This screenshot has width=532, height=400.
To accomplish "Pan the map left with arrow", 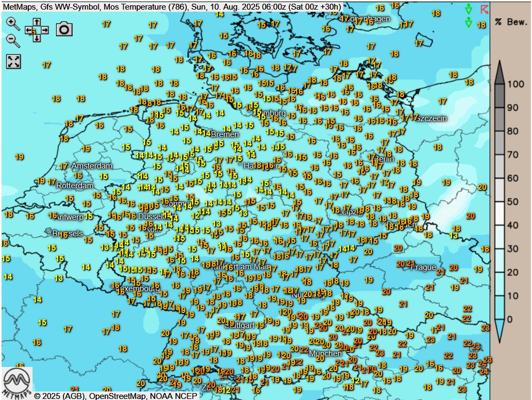I will click(29, 30).
